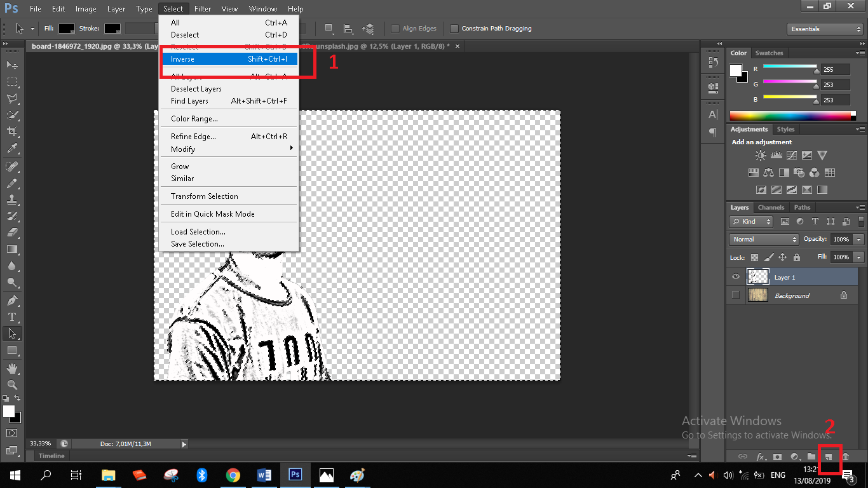Enable Constrain Path Dragging checkbox

click(x=454, y=29)
